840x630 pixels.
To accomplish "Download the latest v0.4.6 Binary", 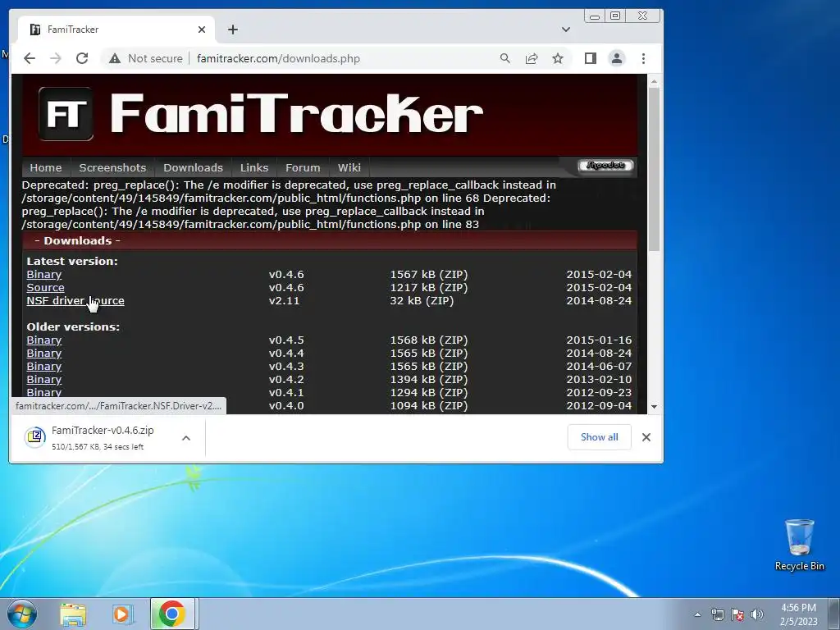I will [x=44, y=274].
